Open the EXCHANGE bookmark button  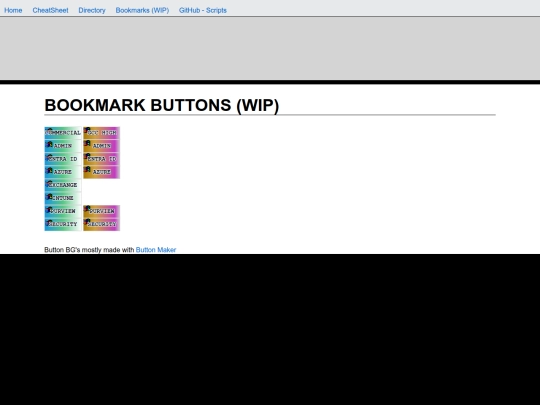pos(63,185)
